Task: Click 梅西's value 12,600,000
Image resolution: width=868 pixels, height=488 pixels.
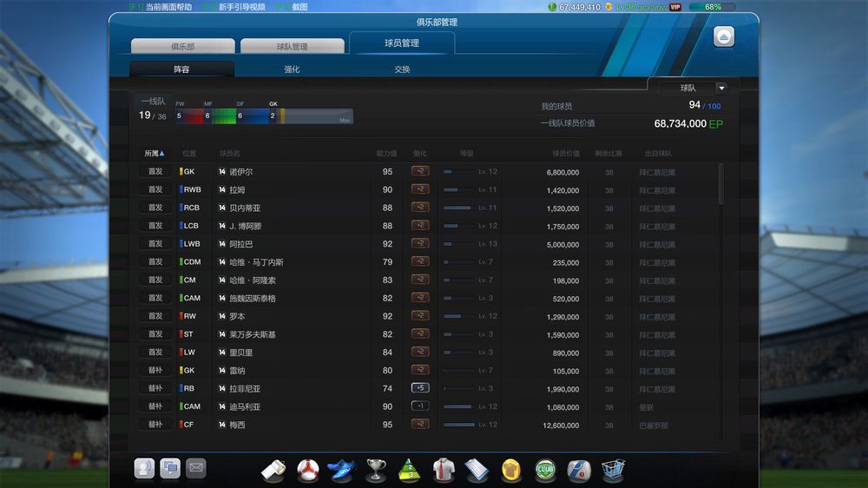Action: (561, 425)
